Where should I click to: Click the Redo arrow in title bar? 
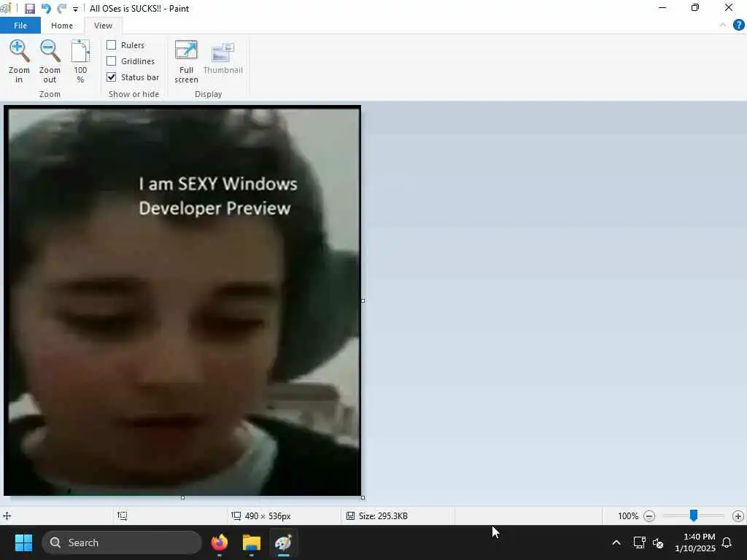click(61, 9)
